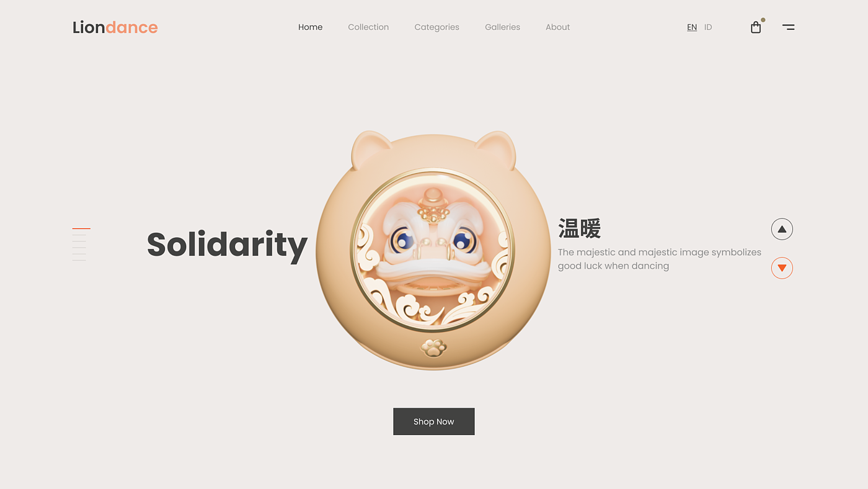868x489 pixels.
Task: Click the Shop Now button
Action: tap(434, 421)
